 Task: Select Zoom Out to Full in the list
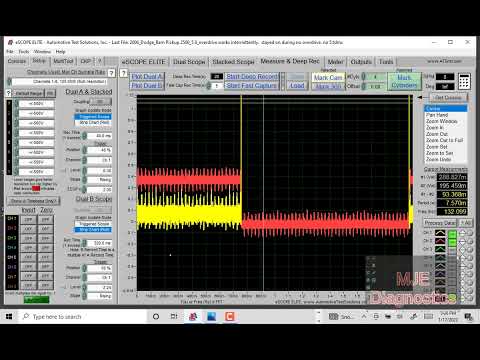[x=445, y=140]
